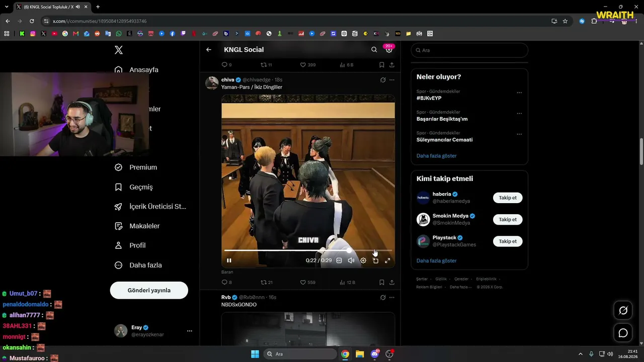
Task: Open the X logo home link
Action: pos(119,50)
